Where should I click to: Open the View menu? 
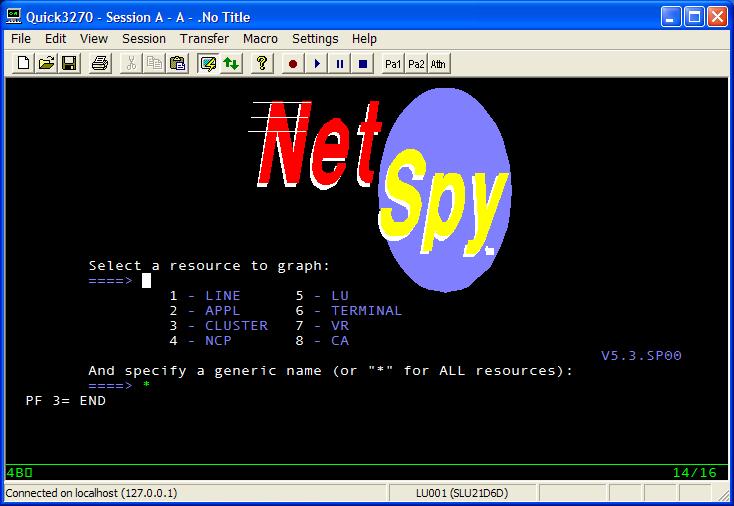click(x=94, y=38)
